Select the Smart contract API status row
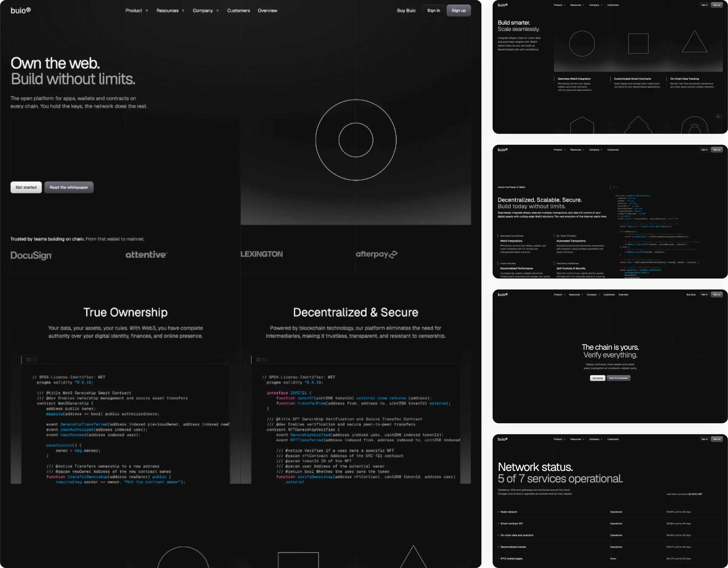The width and height of the screenshot is (728, 568). [x=610, y=523]
